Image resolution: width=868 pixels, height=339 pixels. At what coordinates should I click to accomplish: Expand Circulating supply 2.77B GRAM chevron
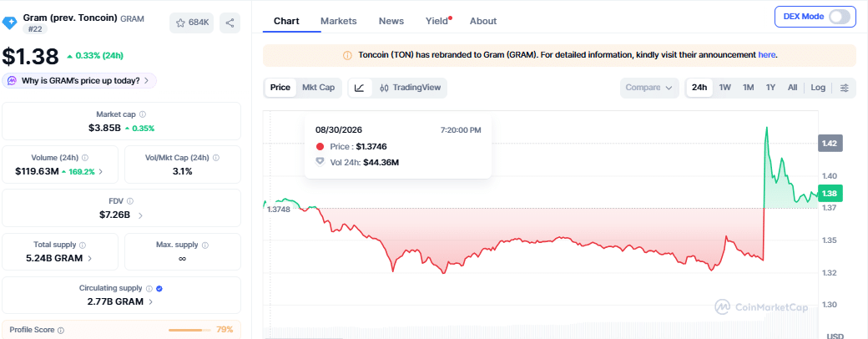coord(151,302)
